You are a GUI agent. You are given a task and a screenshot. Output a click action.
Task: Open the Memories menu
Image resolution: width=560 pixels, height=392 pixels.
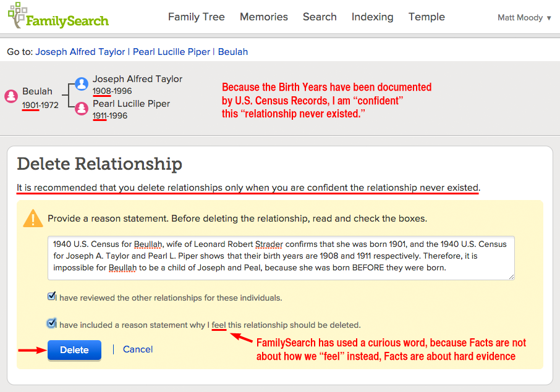pyautogui.click(x=263, y=17)
